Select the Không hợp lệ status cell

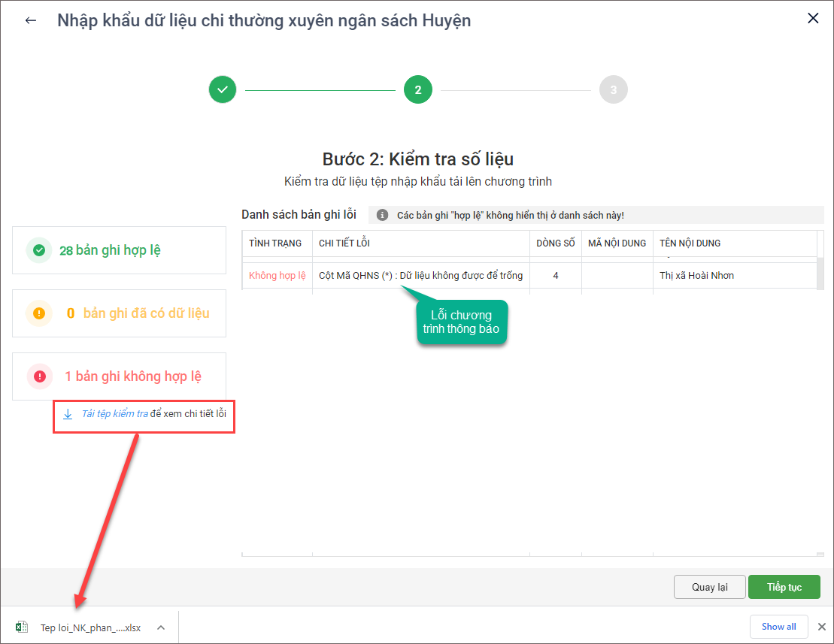[277, 275]
